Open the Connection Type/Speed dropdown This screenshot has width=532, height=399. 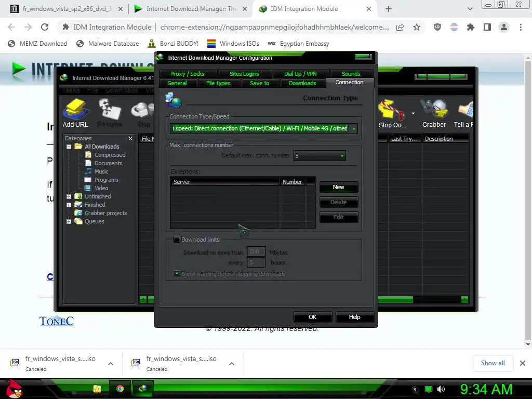coord(354,129)
